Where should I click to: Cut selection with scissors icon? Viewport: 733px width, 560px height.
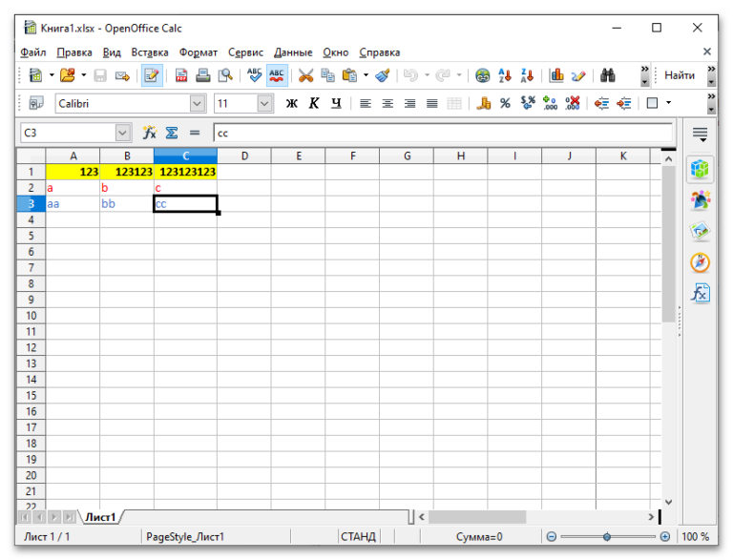[305, 75]
